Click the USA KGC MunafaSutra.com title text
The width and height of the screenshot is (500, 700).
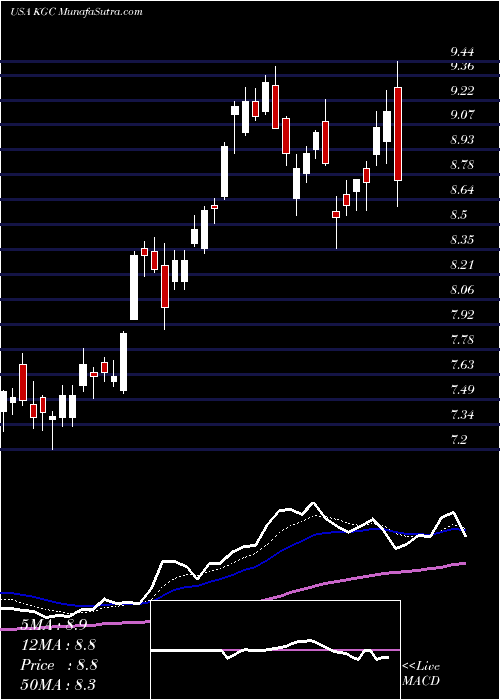76,12
